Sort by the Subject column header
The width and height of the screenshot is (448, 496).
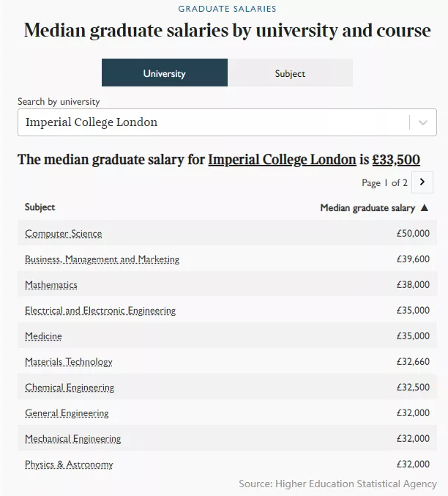tap(40, 207)
